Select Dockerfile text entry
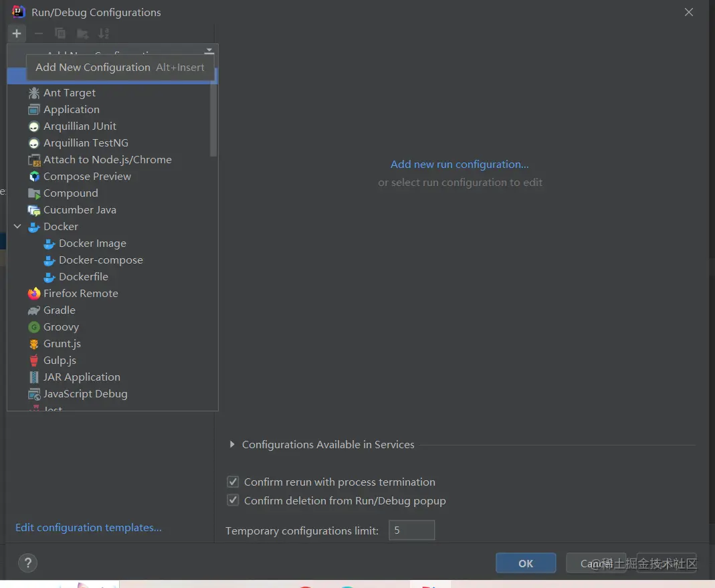Screen dimensions: 715x588 pyautogui.click(x=84, y=277)
